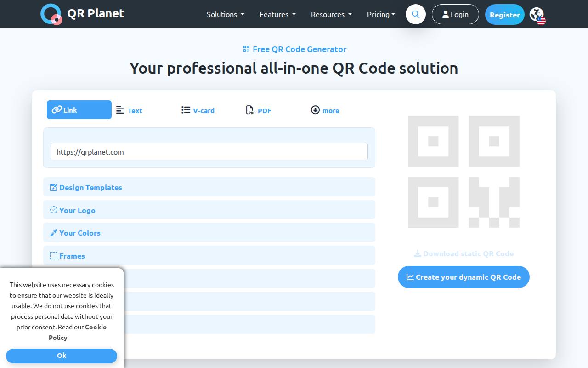
Task: Click the Frames dashed-square icon
Action: (x=54, y=256)
